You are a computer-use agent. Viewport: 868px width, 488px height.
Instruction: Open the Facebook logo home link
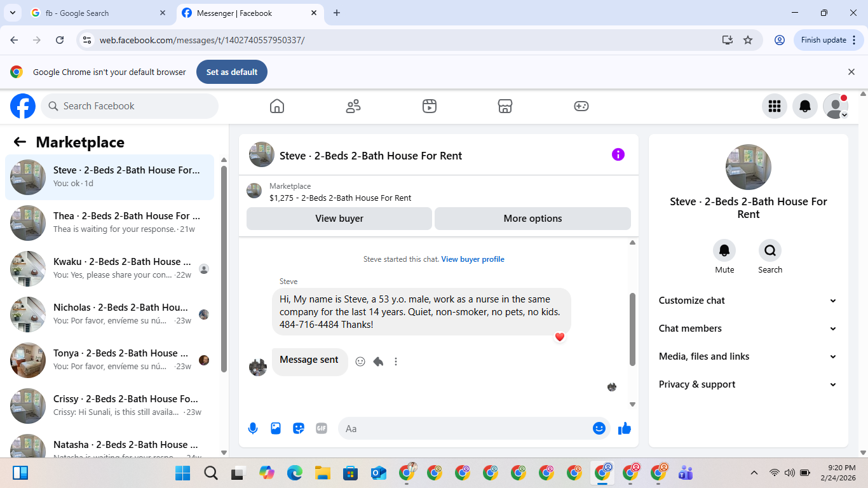23,106
